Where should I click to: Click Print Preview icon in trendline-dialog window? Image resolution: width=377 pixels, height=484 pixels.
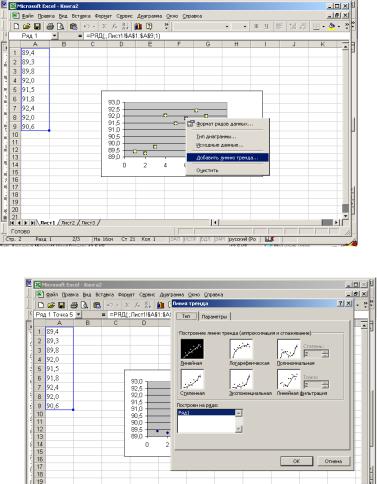[85, 305]
